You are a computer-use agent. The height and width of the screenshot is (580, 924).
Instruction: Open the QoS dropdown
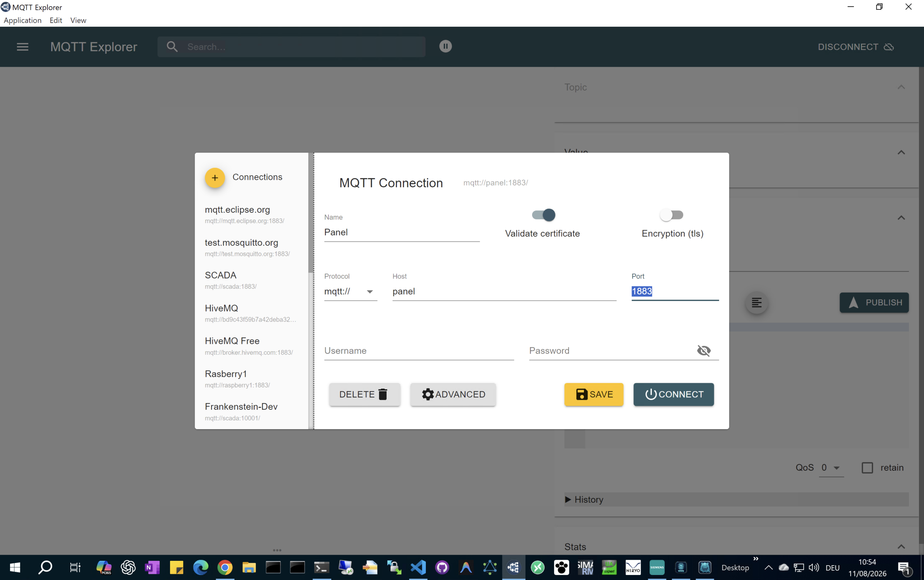pos(831,468)
